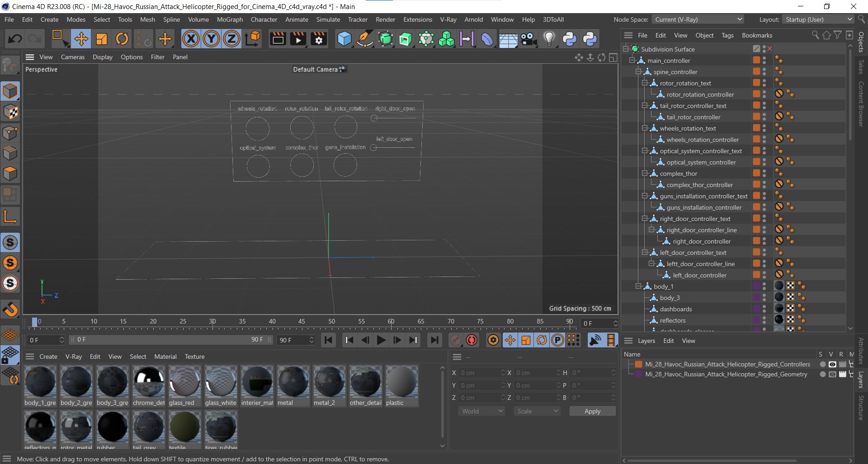Select the Rotate tool
The width and height of the screenshot is (868, 464).
pos(122,39)
